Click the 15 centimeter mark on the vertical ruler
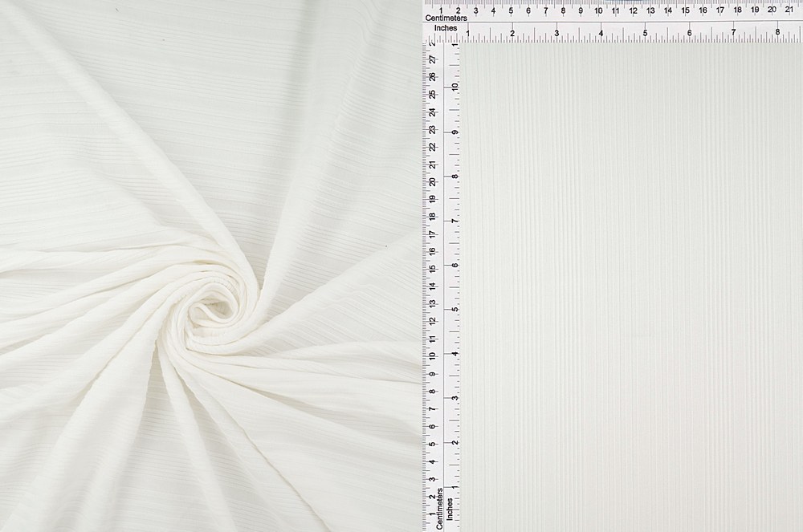Image resolution: width=803 pixels, height=532 pixels. click(x=433, y=268)
